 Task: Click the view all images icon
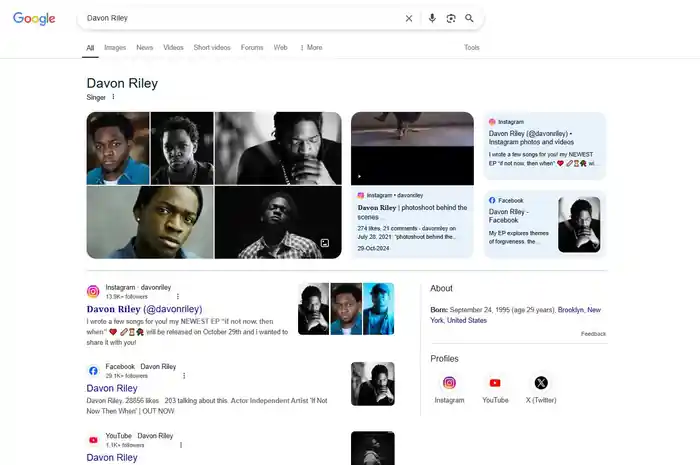point(325,243)
